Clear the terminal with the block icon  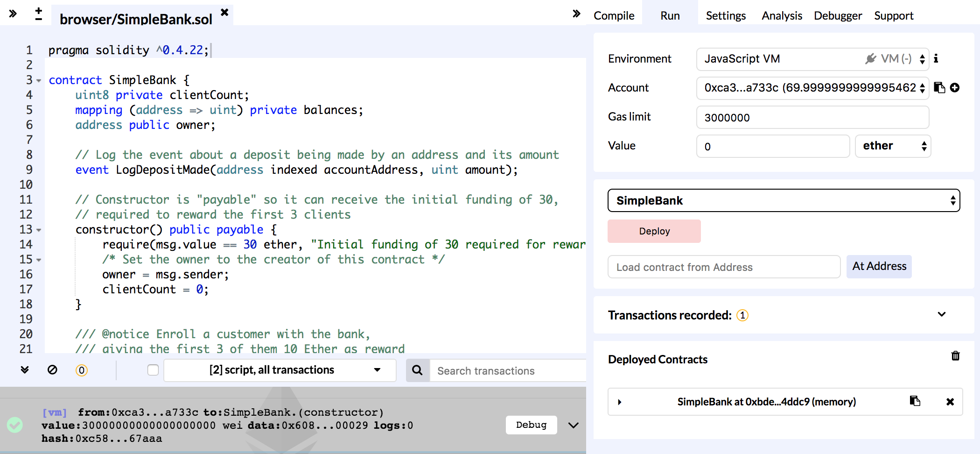pyautogui.click(x=52, y=370)
